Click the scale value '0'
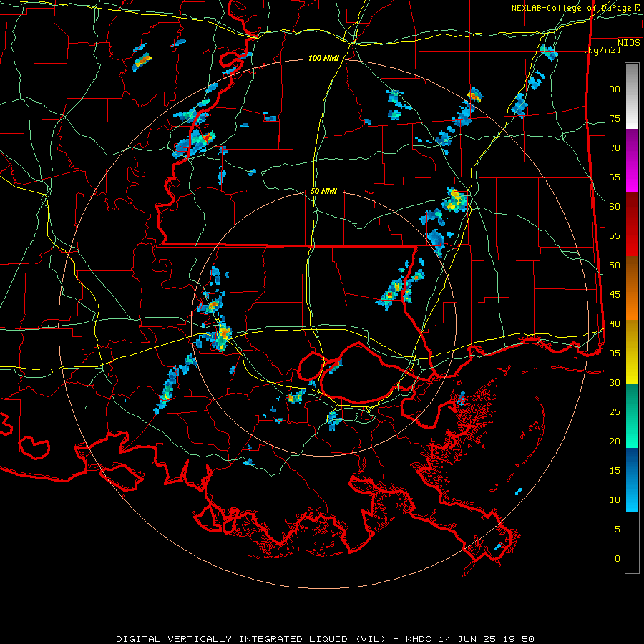644x644 pixels. [x=618, y=559]
